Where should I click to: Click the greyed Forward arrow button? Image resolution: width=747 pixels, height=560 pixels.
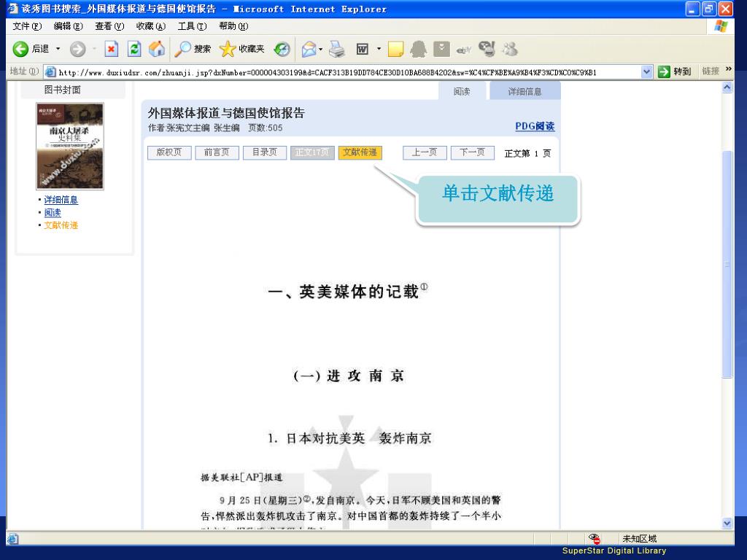77,49
